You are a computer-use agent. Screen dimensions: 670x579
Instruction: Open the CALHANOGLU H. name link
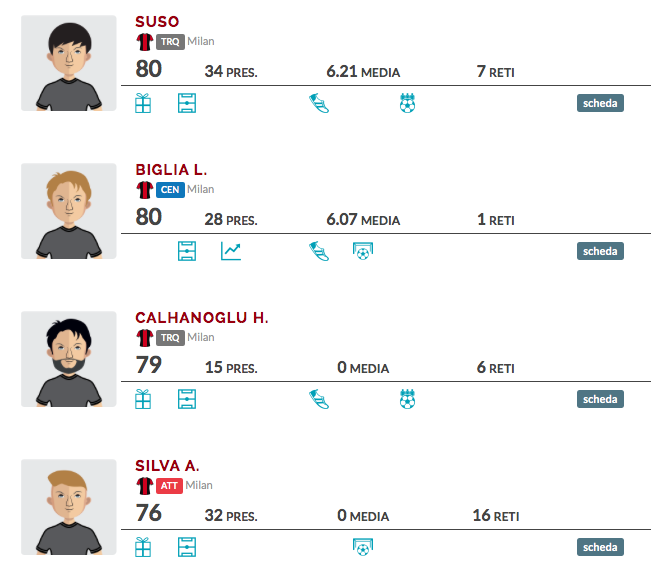click(202, 317)
